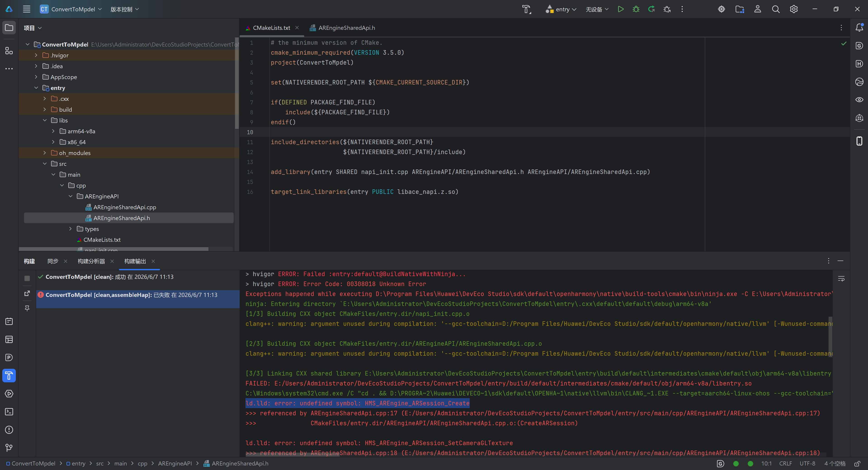This screenshot has height=470, width=868.
Task: Open the Terminal tool window
Action: pyautogui.click(x=9, y=412)
